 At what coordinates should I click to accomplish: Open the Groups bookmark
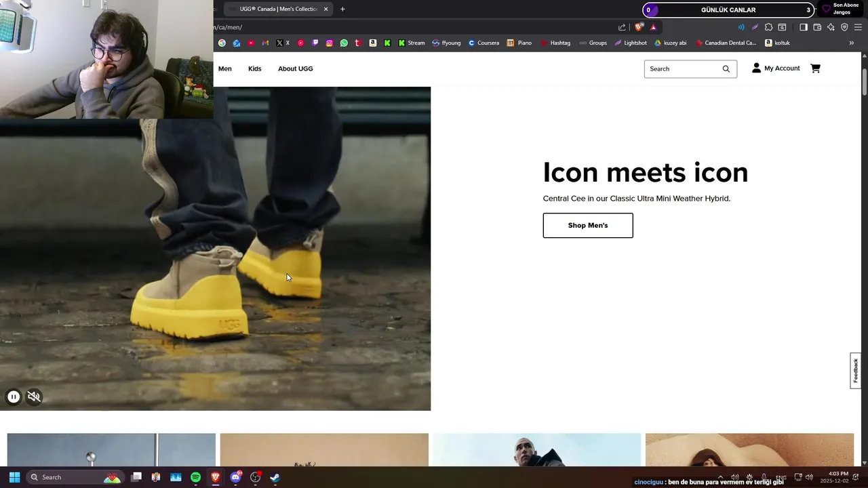593,43
